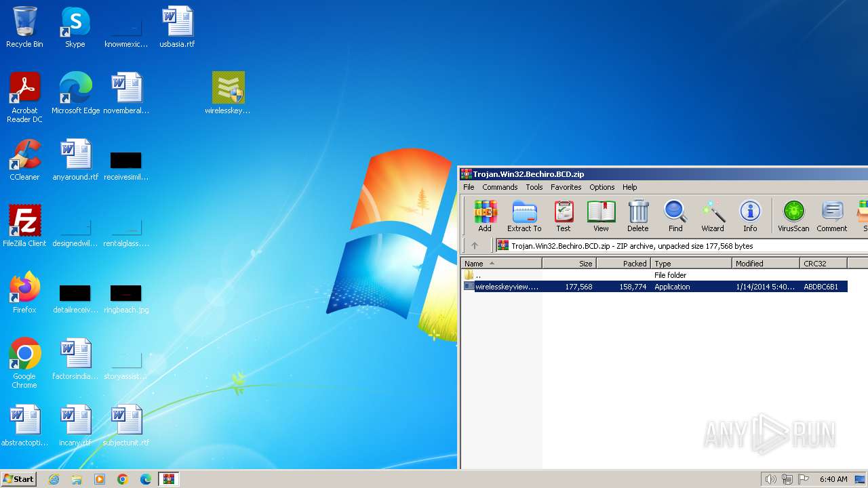Run Test on the archive

click(564, 216)
